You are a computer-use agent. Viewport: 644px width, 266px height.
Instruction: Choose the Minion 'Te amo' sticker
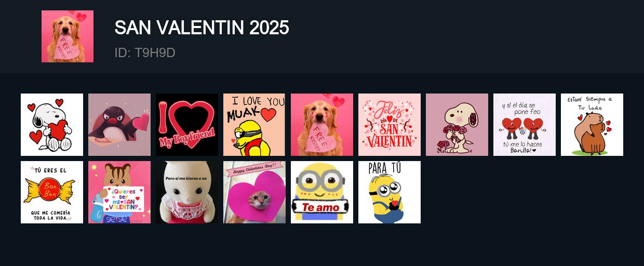click(x=322, y=192)
